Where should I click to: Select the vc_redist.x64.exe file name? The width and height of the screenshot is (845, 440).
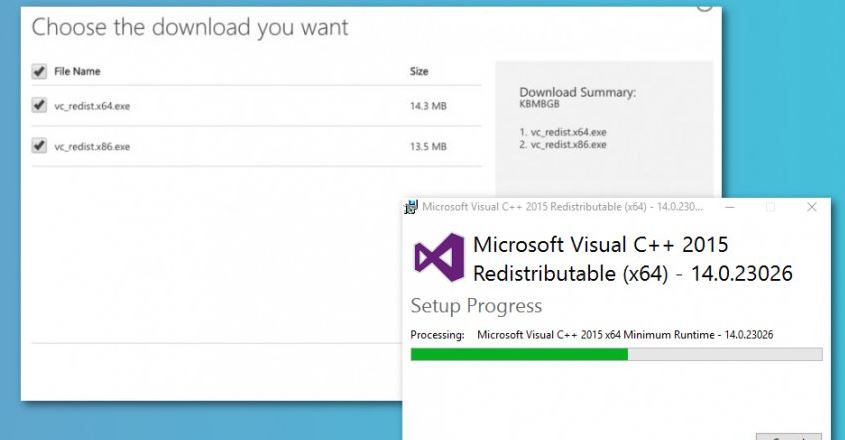(x=92, y=106)
